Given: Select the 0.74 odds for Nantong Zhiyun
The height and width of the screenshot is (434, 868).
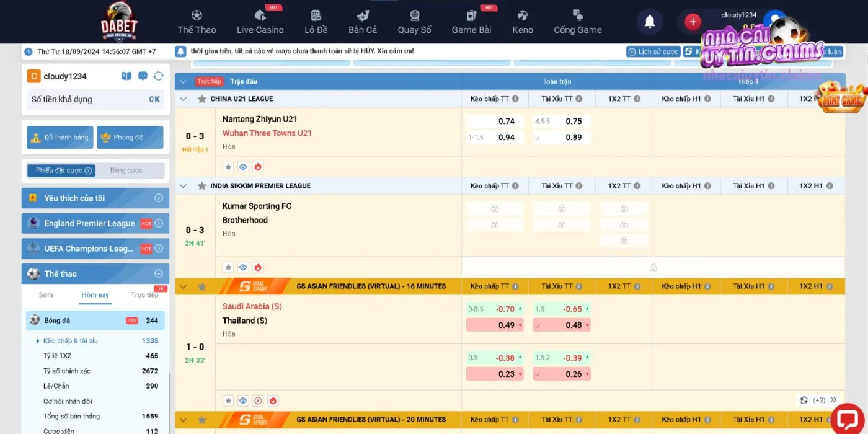Looking at the screenshot, I should click(494, 122).
